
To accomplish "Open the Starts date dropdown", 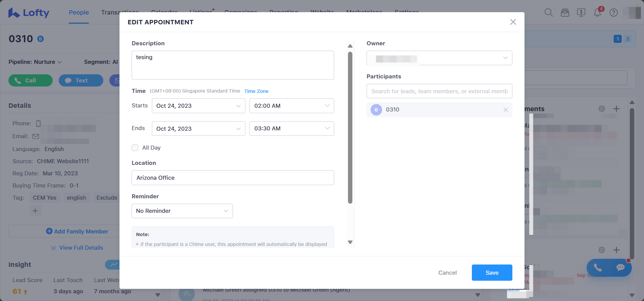I will (198, 106).
